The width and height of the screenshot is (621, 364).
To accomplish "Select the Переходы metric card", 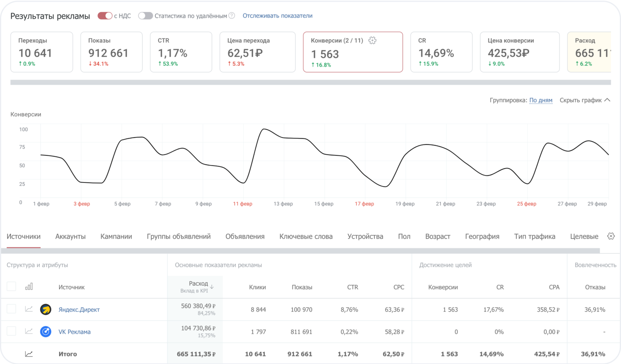I will pyautogui.click(x=42, y=52).
